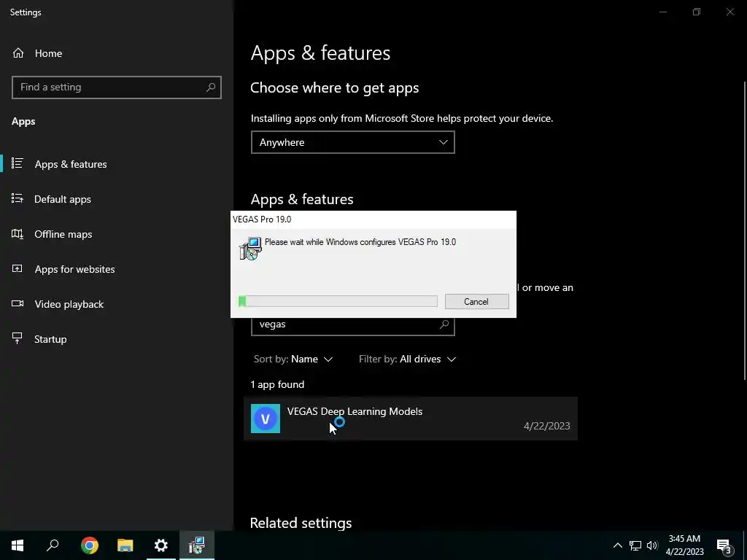This screenshot has width=747, height=560.
Task: Click Apps & features list icon
Action: point(18,164)
